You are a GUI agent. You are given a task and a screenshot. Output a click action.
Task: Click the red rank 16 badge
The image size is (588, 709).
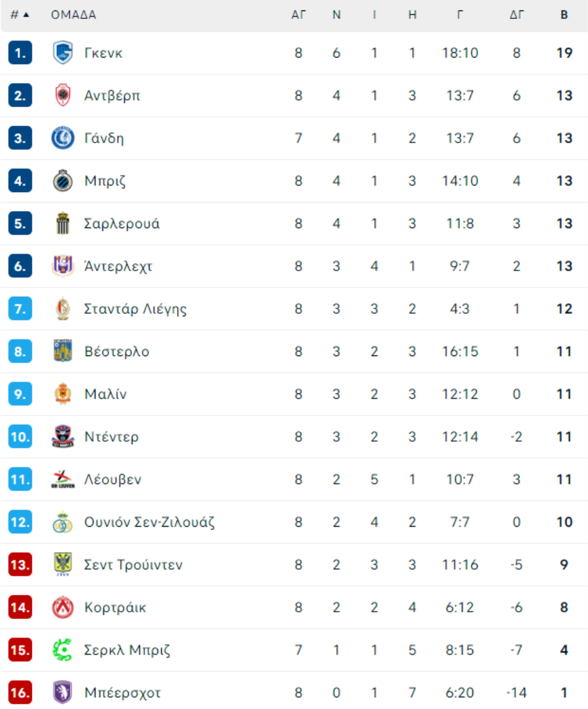(20, 692)
